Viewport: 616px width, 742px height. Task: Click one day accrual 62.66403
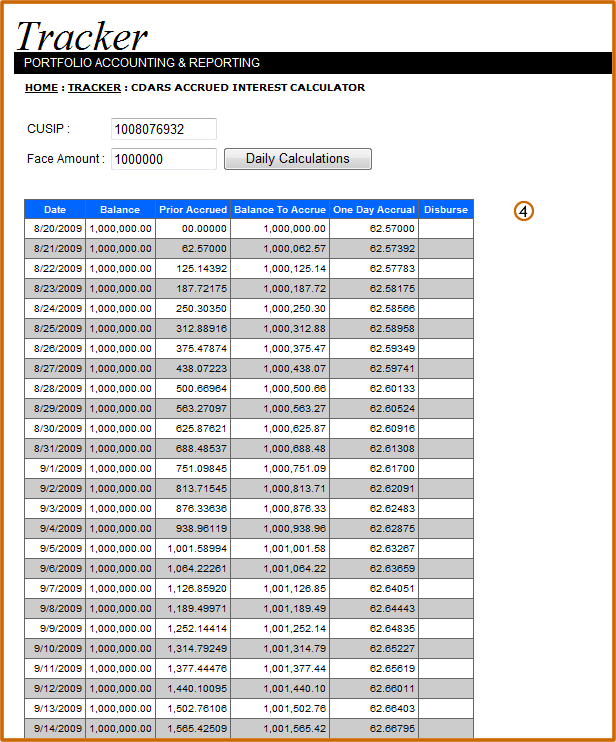coord(374,708)
